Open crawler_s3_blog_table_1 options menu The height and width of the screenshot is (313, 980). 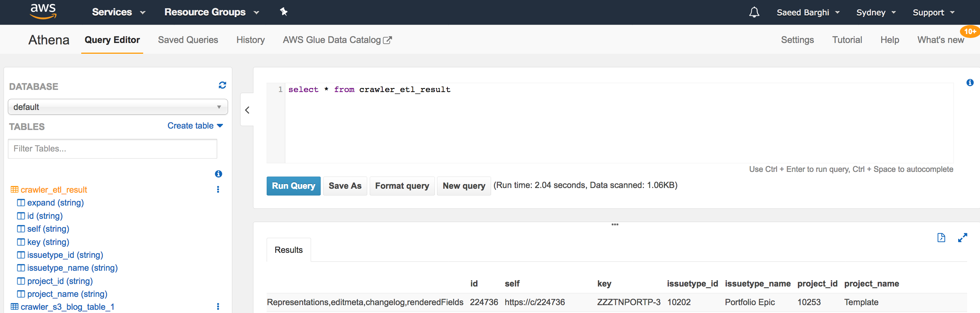[218, 307]
